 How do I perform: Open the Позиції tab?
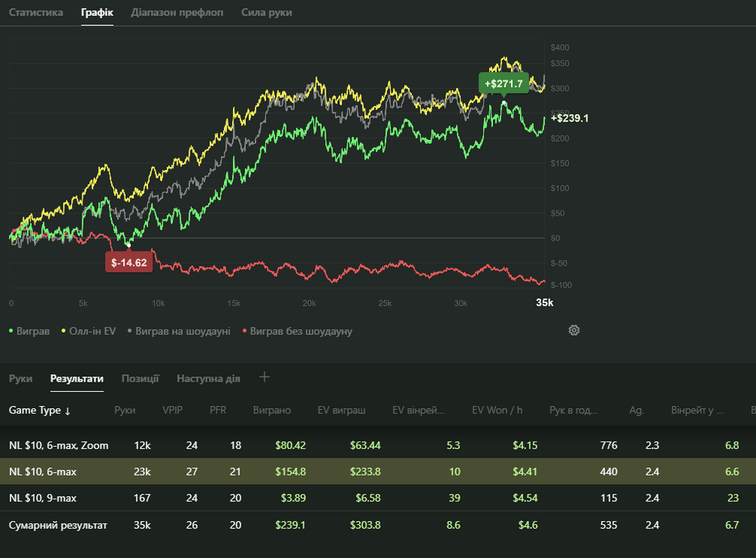(140, 378)
